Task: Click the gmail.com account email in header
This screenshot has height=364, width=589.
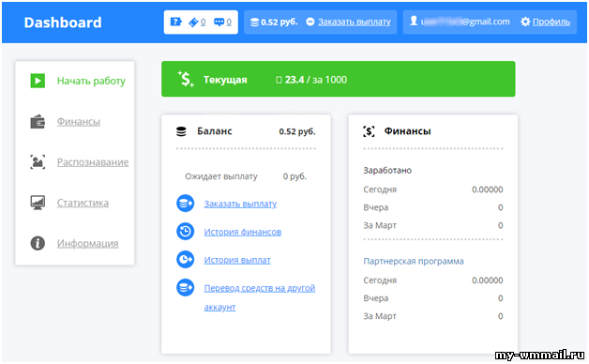Action: 465,22
